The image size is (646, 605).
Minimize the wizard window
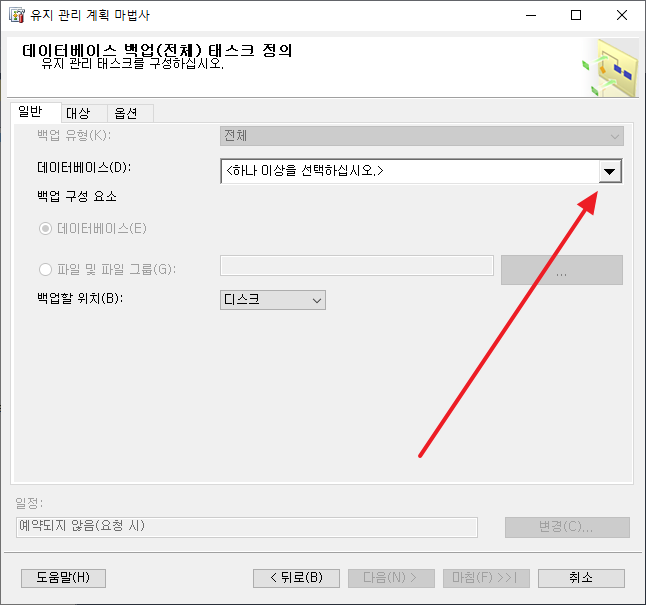(x=531, y=15)
